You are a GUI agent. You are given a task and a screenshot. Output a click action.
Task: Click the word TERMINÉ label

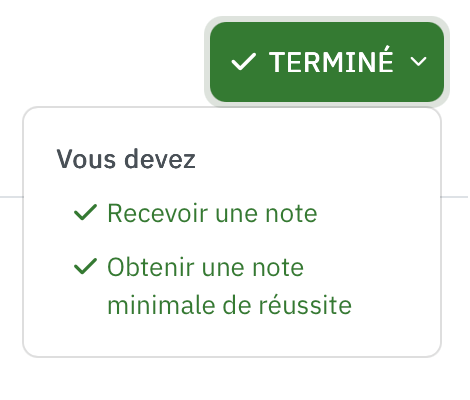click(x=331, y=60)
